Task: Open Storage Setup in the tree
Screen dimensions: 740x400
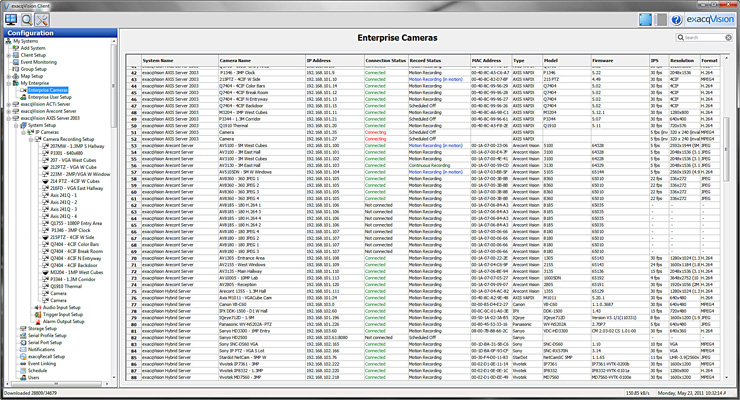Action: point(41,328)
